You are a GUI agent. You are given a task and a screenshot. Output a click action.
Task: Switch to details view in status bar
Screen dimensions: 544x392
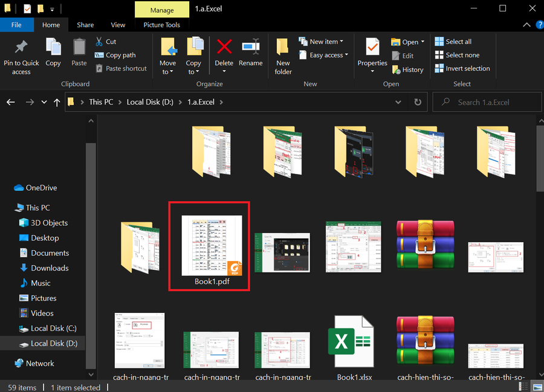(523, 387)
